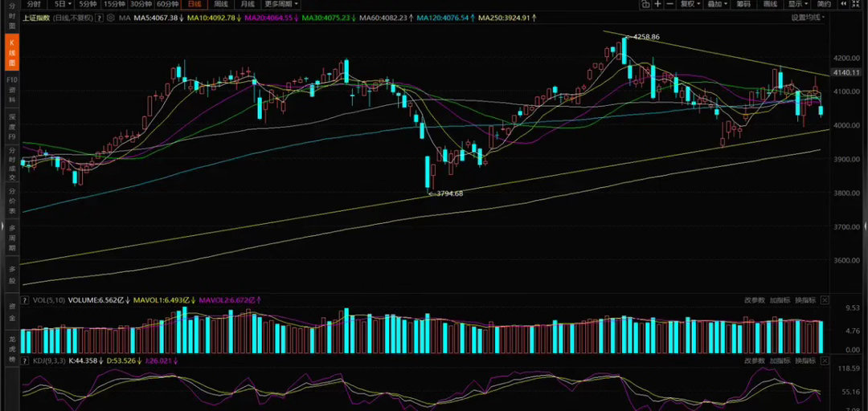The height and width of the screenshot is (411, 868).
Task: Click the help icon of KDJ panel
Action: pyautogui.click(x=24, y=360)
